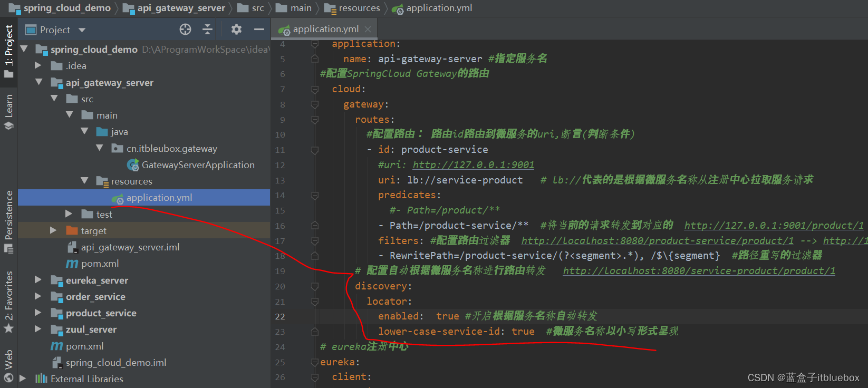
Task: Expand External Libraries node arrow
Action: click(23, 379)
